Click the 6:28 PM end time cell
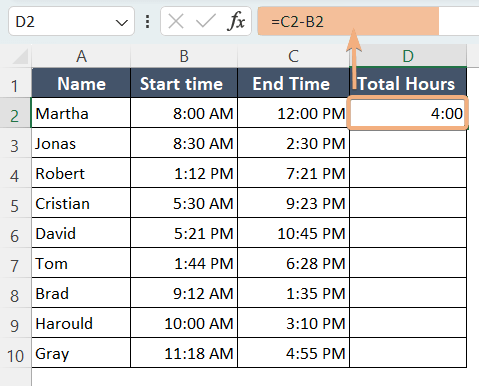 pos(293,263)
